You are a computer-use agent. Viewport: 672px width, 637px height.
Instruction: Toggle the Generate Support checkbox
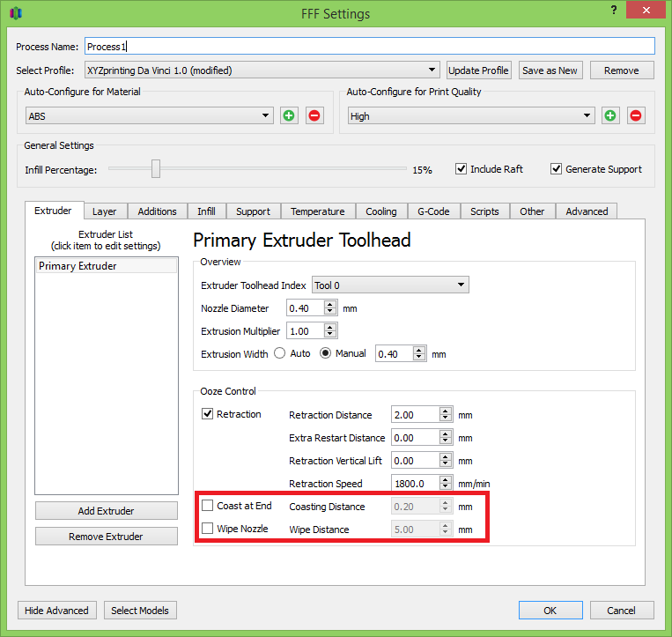pos(557,169)
